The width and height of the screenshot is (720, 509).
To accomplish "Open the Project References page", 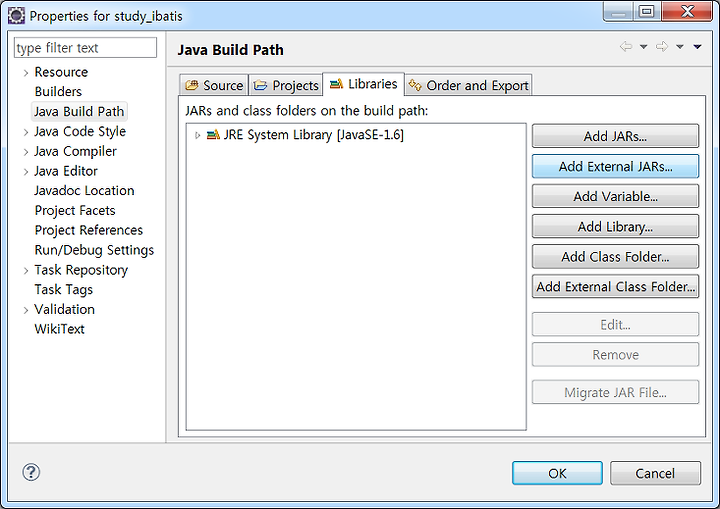I will tap(89, 230).
